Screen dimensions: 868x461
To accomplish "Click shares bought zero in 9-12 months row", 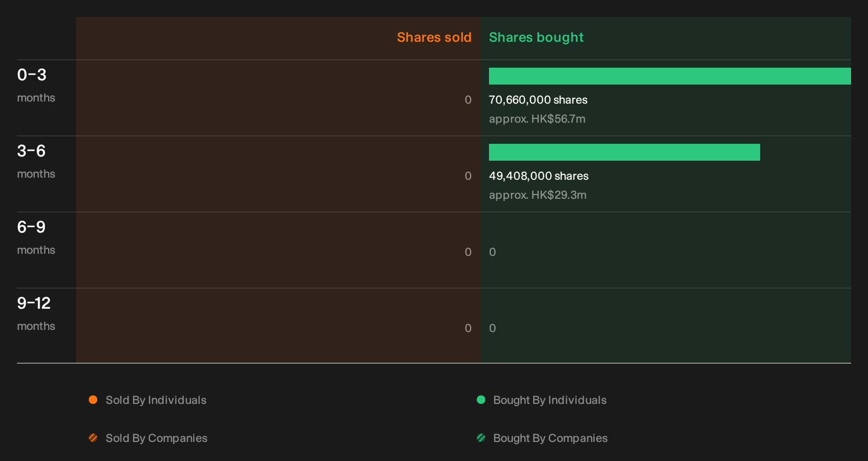I will pyautogui.click(x=493, y=328).
